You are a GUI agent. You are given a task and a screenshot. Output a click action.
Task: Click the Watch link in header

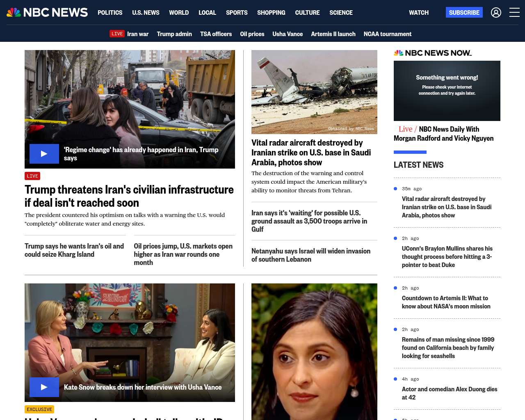419,13
